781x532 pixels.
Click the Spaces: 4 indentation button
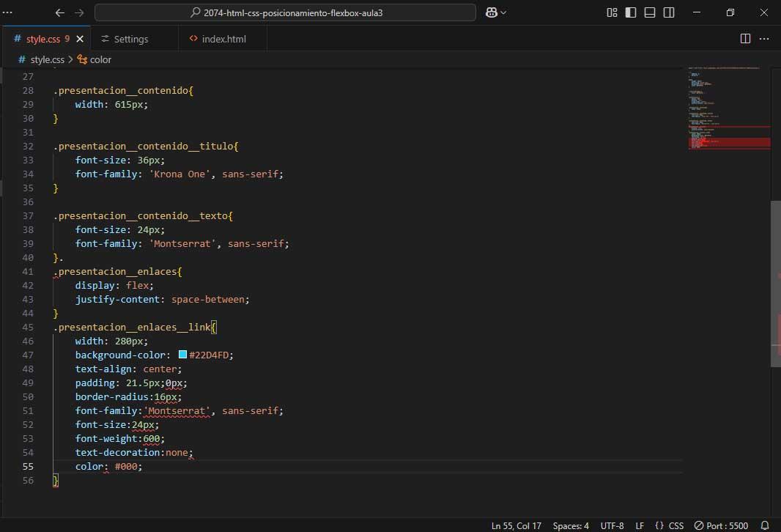571,525
